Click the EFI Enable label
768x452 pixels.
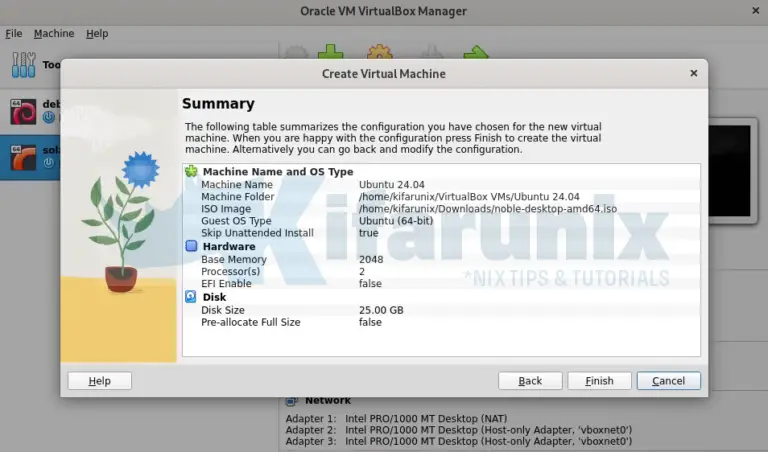pyautogui.click(x=226, y=284)
